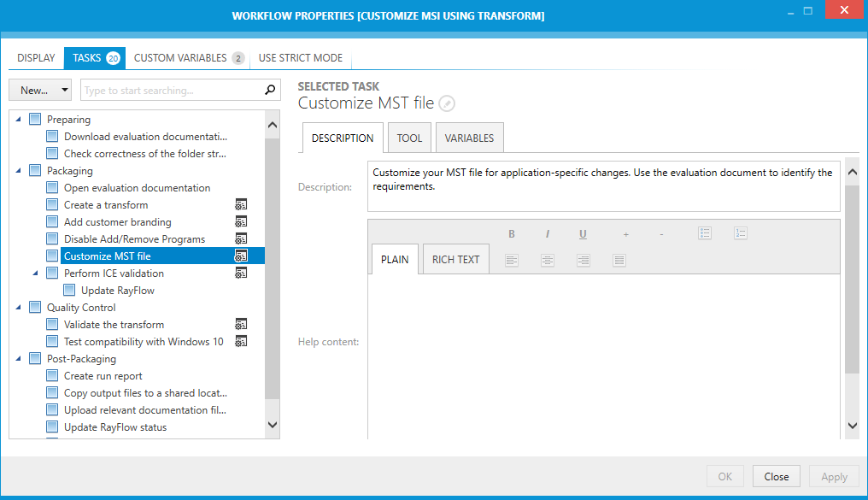Insert a bulleted list in Help content

[704, 232]
